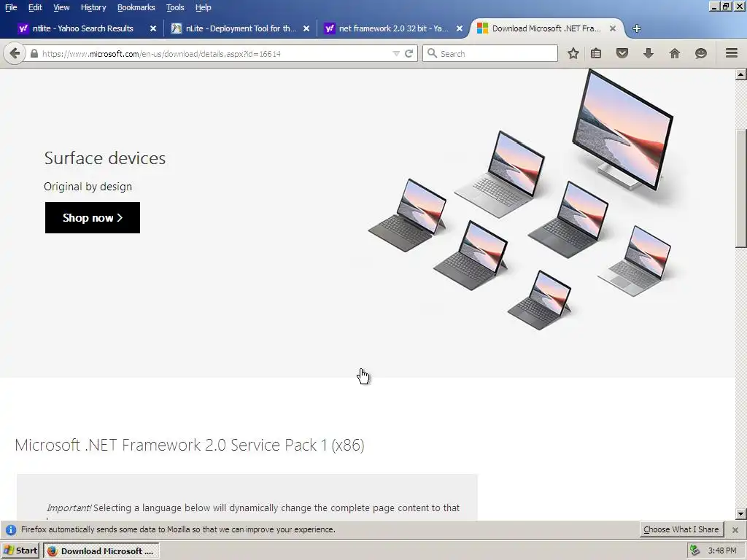Open the Bookmarks menu
The height and width of the screenshot is (560, 747).
click(x=136, y=7)
